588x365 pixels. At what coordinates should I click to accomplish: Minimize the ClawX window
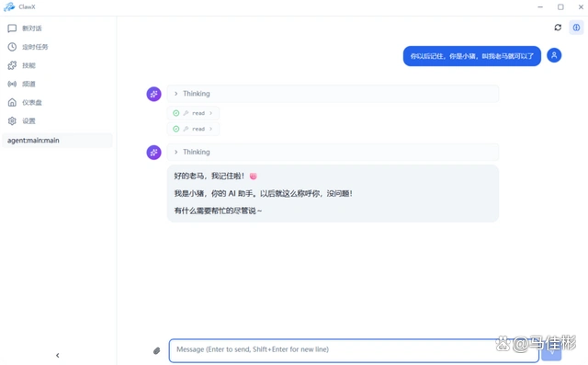click(x=540, y=6)
